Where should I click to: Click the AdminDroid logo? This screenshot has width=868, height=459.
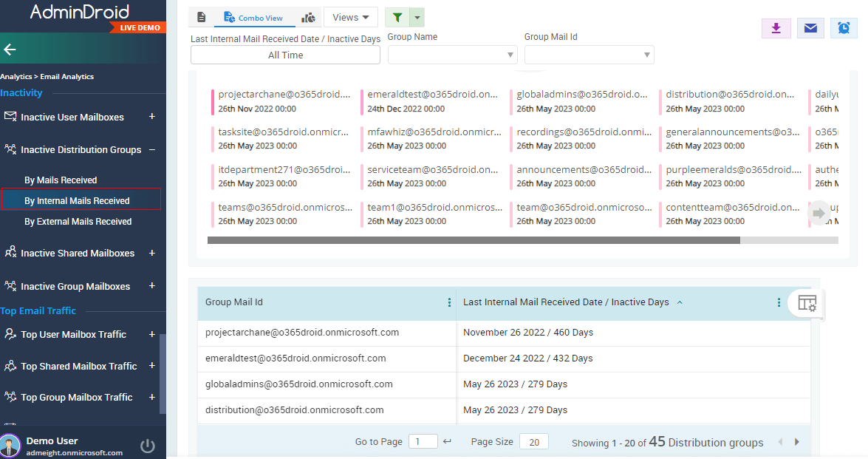[x=80, y=12]
